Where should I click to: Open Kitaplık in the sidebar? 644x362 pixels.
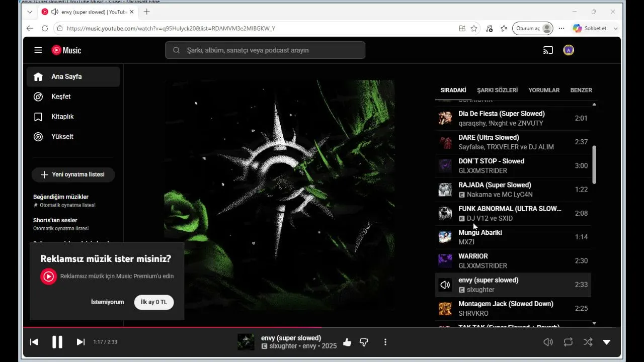click(x=73, y=117)
